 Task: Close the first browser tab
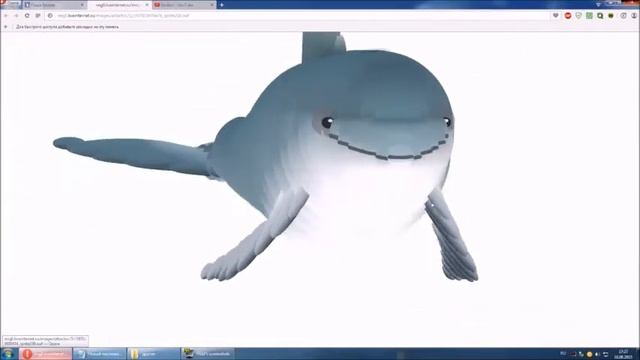82,5
